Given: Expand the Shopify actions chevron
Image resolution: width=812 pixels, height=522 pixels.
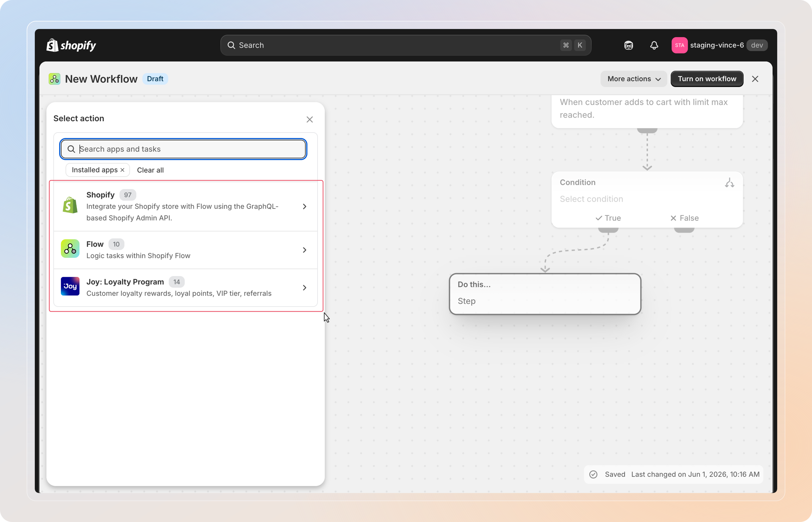Looking at the screenshot, I should (304, 206).
